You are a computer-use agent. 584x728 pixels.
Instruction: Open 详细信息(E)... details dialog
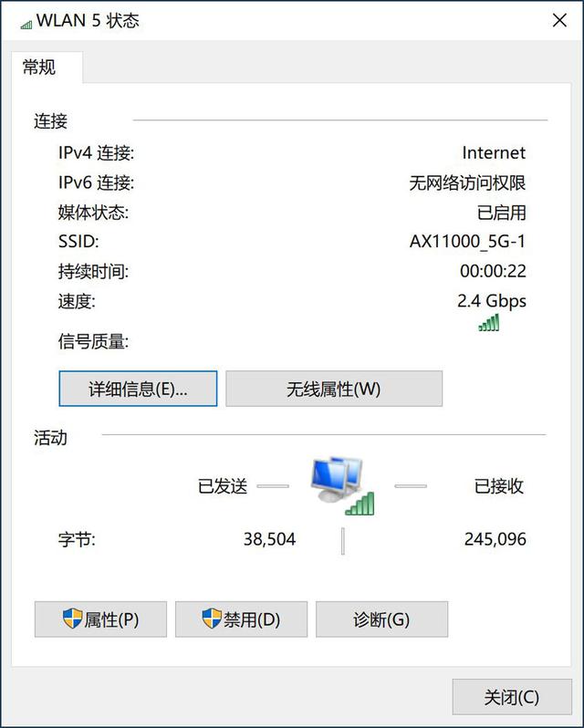[x=138, y=389]
